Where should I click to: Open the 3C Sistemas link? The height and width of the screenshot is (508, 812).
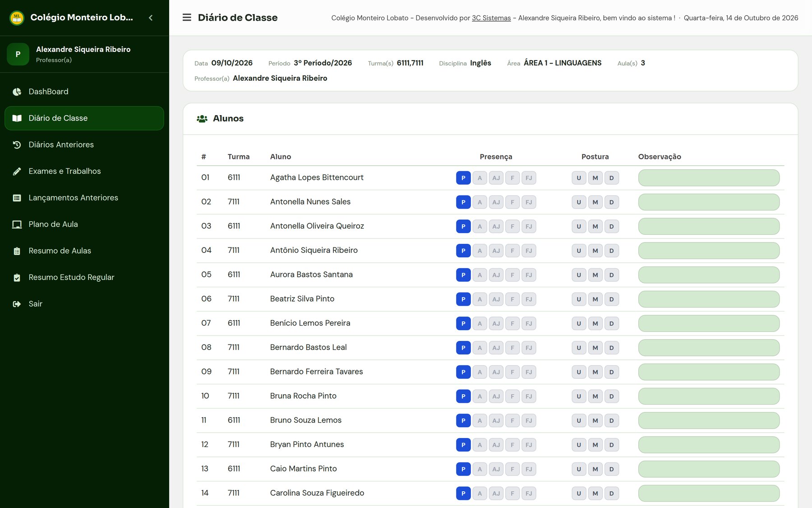(x=491, y=18)
